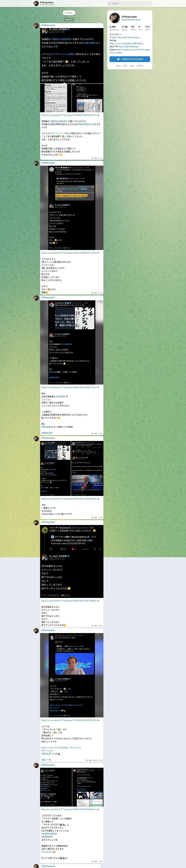Open the x.com status link ending 736662

[70, 809]
